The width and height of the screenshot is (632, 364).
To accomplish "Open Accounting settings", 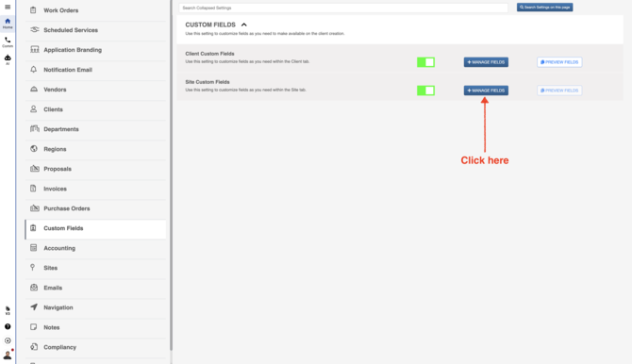I will click(x=95, y=248).
